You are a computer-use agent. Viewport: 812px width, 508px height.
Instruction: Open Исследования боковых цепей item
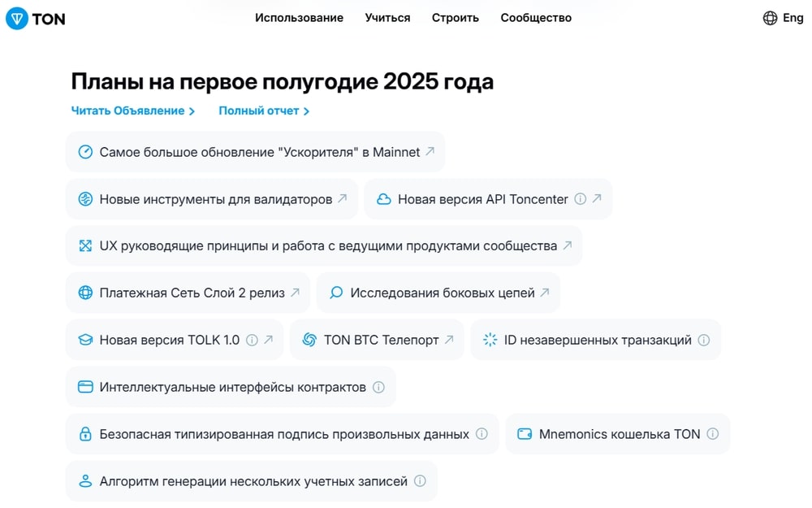(438, 293)
